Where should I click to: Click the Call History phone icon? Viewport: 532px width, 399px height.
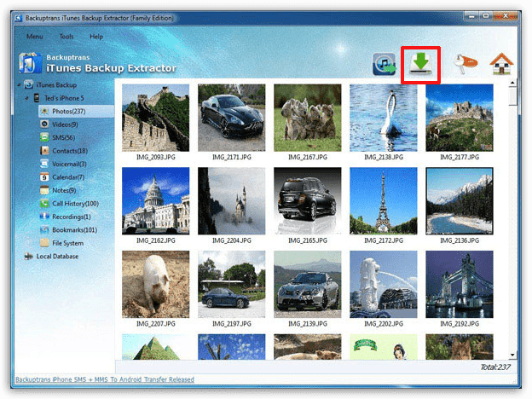point(44,204)
